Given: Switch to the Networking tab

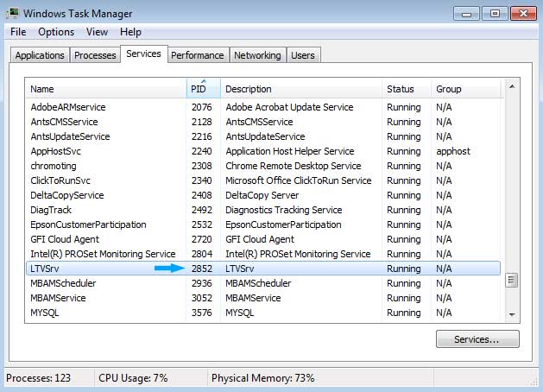Looking at the screenshot, I should (x=257, y=55).
